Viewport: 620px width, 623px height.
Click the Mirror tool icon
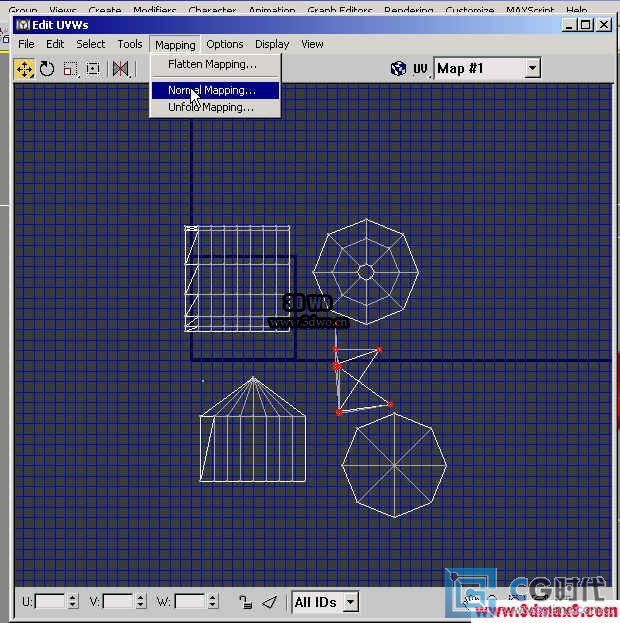[x=120, y=69]
